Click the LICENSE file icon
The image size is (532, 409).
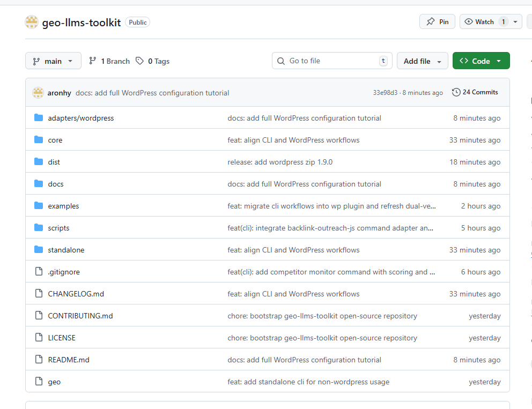pos(39,338)
